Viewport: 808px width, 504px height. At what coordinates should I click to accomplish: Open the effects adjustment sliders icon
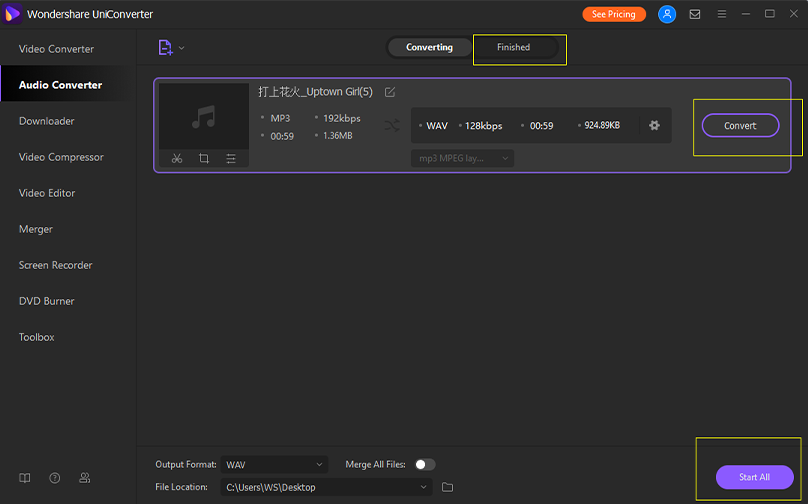[x=231, y=158]
